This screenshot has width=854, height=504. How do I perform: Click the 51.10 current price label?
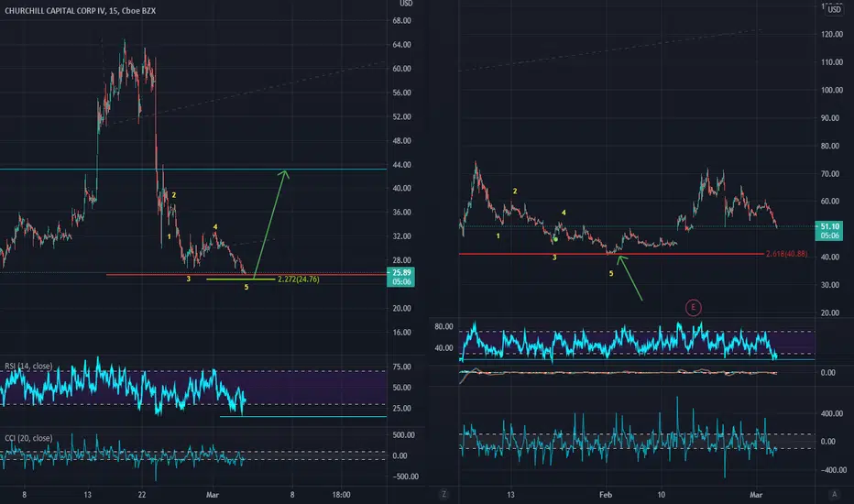(829, 231)
